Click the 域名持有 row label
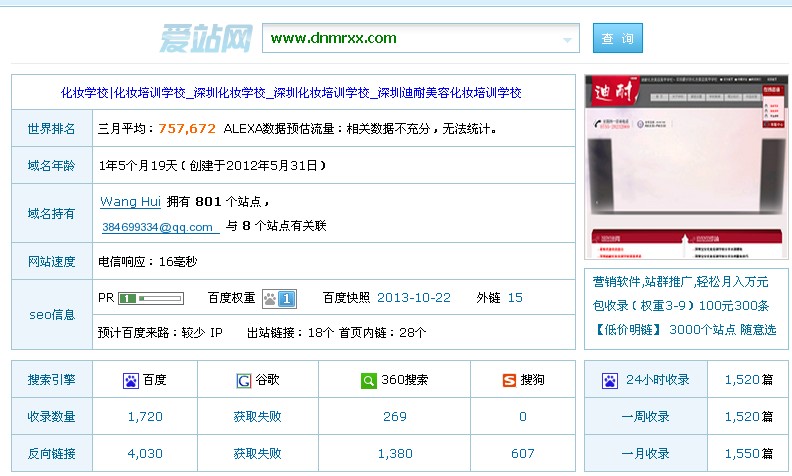The height and width of the screenshot is (476, 792). (x=52, y=214)
